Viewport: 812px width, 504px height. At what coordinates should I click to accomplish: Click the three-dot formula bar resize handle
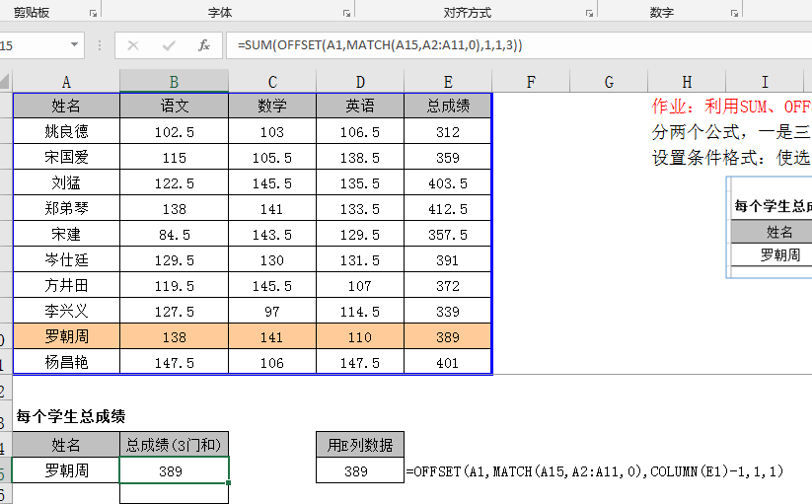[99, 45]
